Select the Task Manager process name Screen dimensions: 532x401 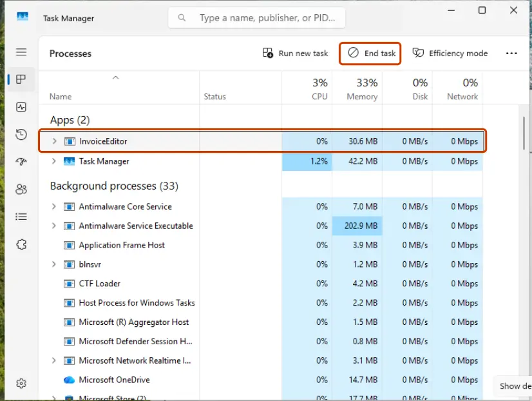click(x=104, y=161)
